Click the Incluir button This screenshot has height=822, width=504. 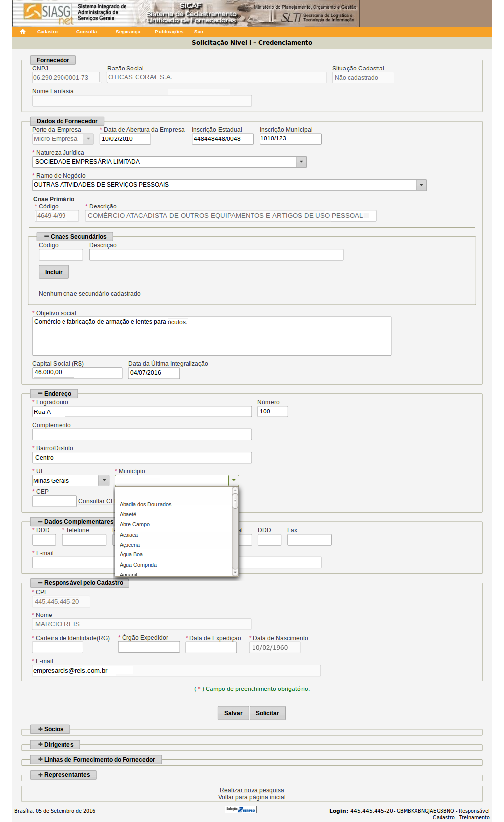pos(54,272)
